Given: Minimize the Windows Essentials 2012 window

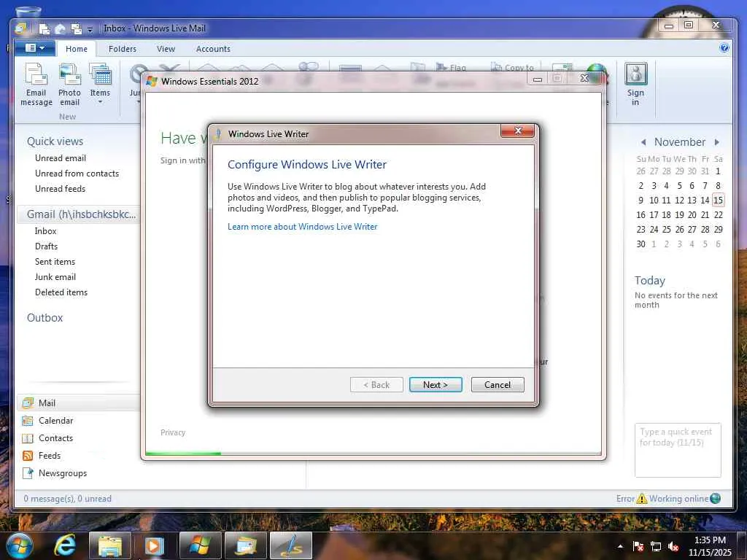Looking at the screenshot, I should tap(538, 79).
